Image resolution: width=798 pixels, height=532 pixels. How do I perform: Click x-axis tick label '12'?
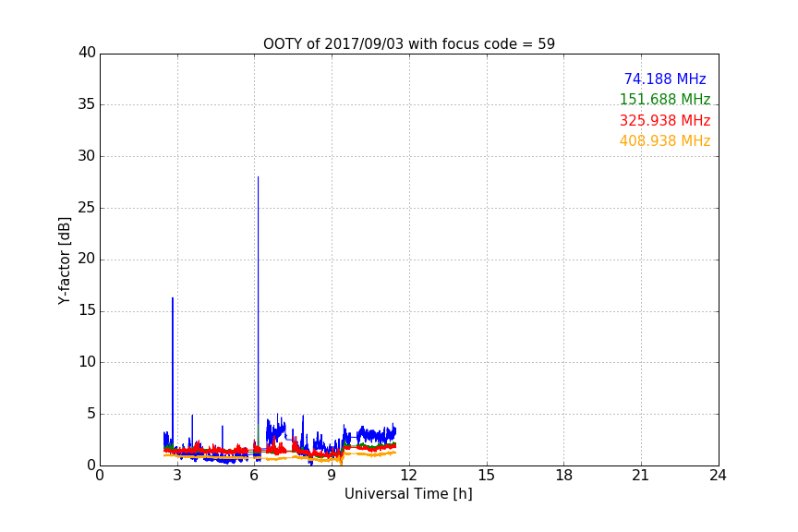409,476
